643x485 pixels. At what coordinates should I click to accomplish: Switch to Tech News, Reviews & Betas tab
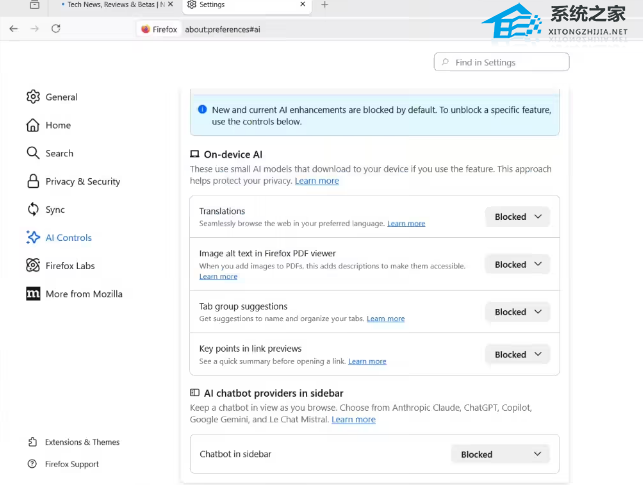pos(116,5)
